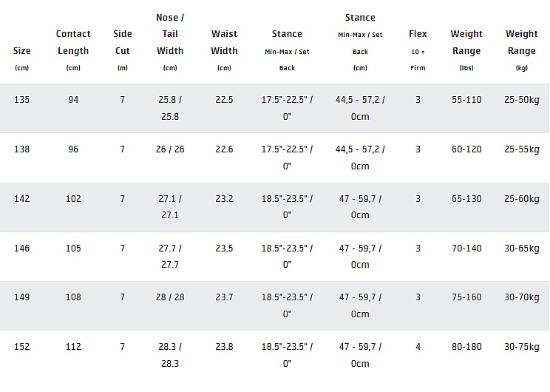The width and height of the screenshot is (550, 392).
Task: Select the Contact Length column header
Action: click(x=73, y=42)
